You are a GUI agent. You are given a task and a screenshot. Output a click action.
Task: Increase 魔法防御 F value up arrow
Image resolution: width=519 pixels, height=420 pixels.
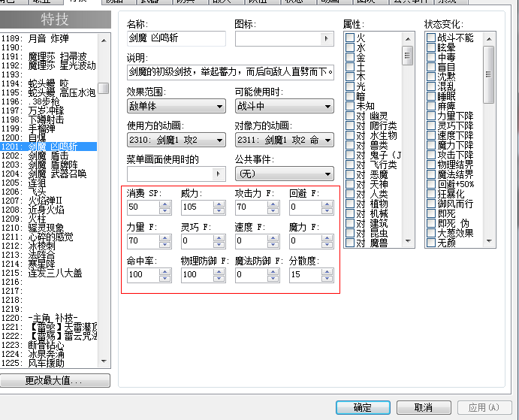point(273,271)
